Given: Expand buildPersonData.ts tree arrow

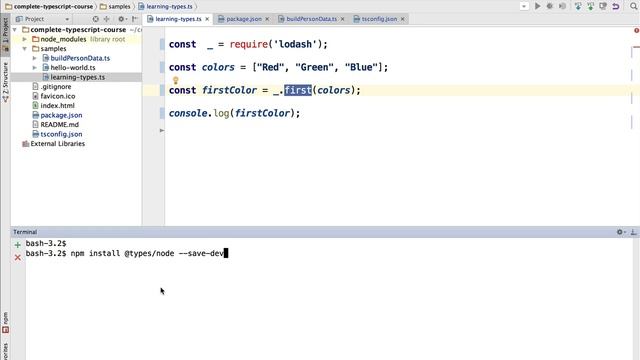Looking at the screenshot, I should (x=35, y=58).
